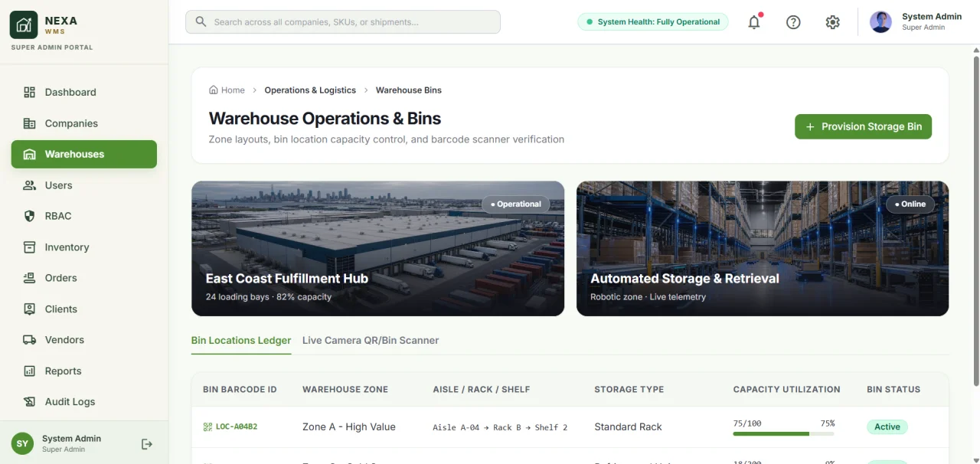Open the System Admin name in the header
This screenshot has height=464, width=980.
[x=932, y=16]
